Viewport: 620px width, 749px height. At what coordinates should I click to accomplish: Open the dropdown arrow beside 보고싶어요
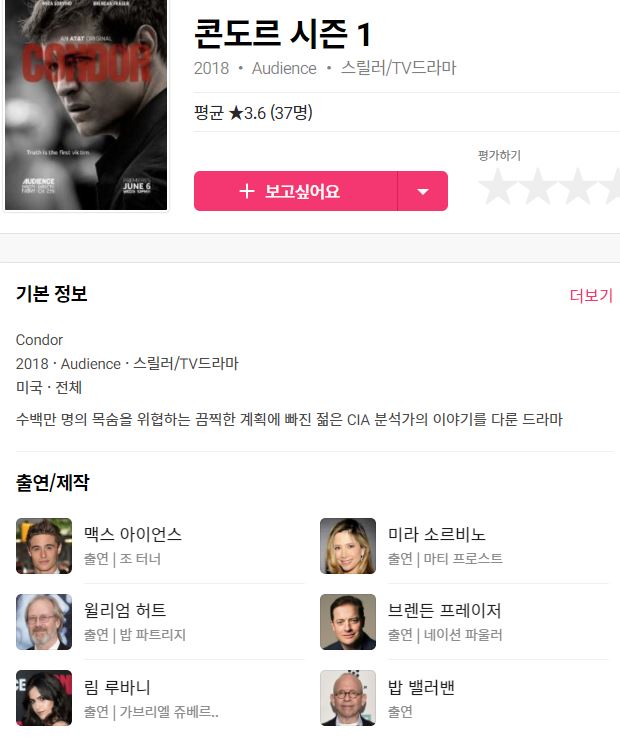pos(423,191)
